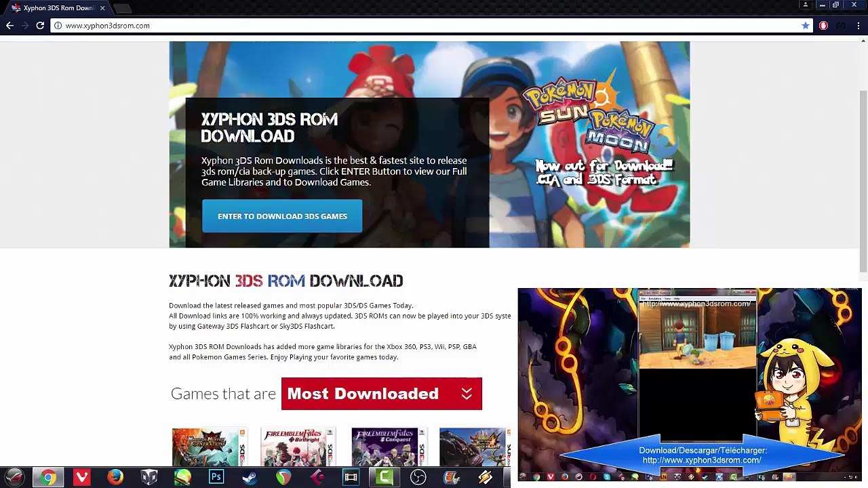Reload the page with the refresh icon
Image resolution: width=868 pixels, height=488 pixels.
(40, 26)
